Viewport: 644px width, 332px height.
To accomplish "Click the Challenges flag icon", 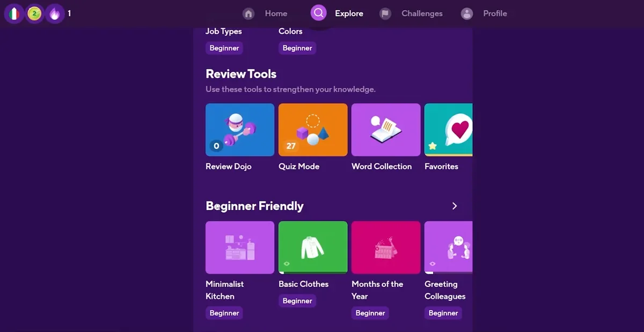I will (385, 13).
